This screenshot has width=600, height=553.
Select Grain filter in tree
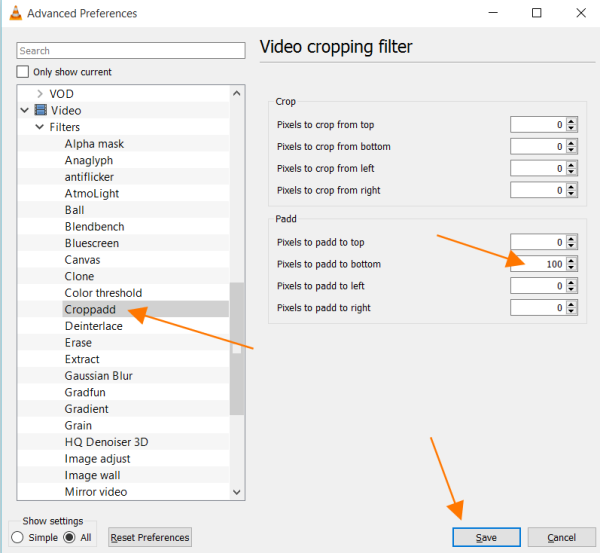point(78,425)
